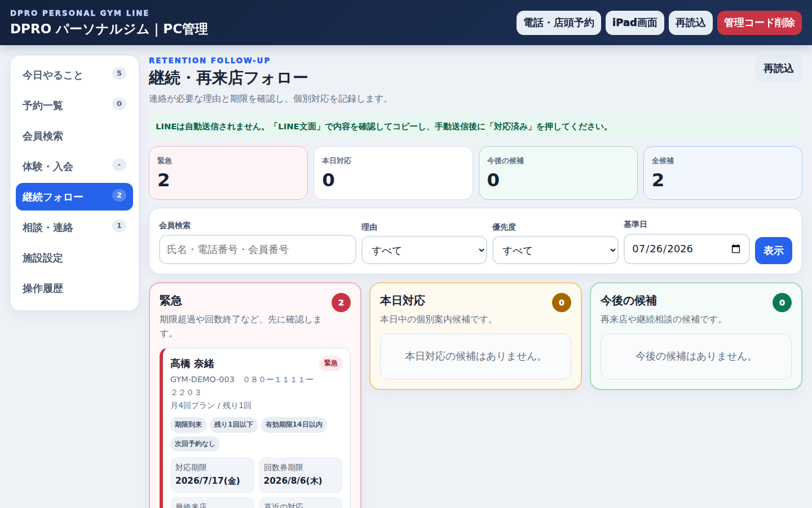Click the green LINE notice banner
The width and height of the screenshot is (812, 508).
click(475, 126)
